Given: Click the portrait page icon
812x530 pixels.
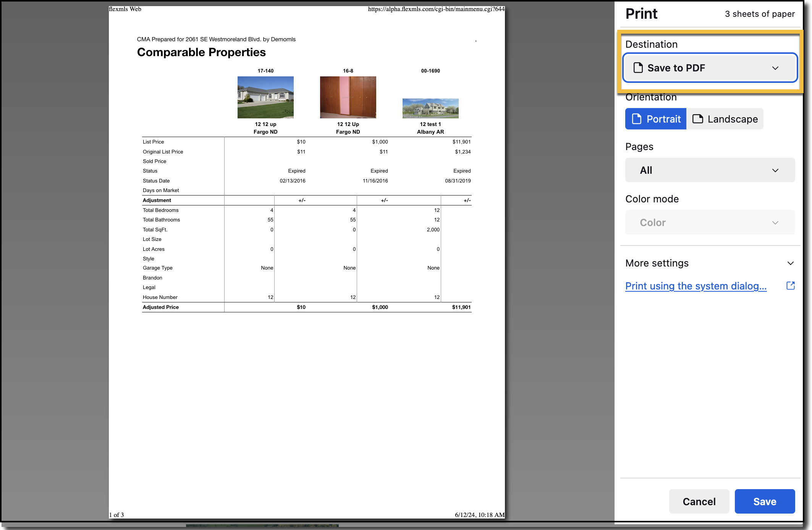Looking at the screenshot, I should tap(636, 119).
